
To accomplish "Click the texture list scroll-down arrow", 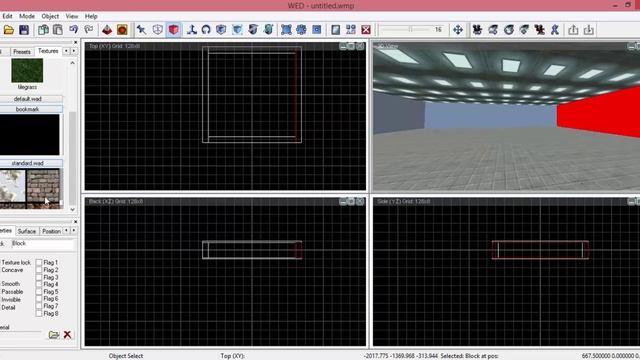I will (x=73, y=209).
